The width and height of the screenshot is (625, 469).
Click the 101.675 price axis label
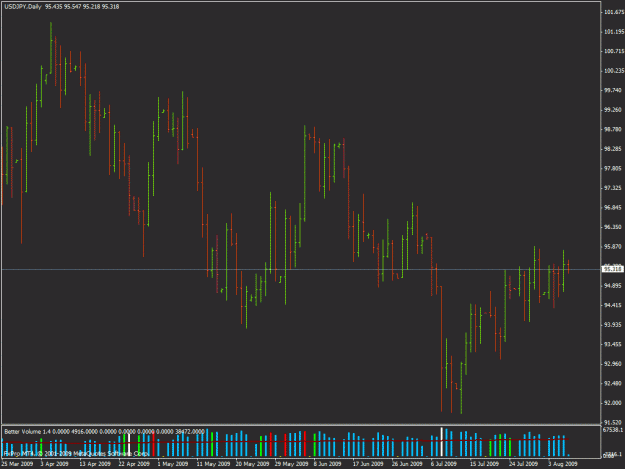614,12
